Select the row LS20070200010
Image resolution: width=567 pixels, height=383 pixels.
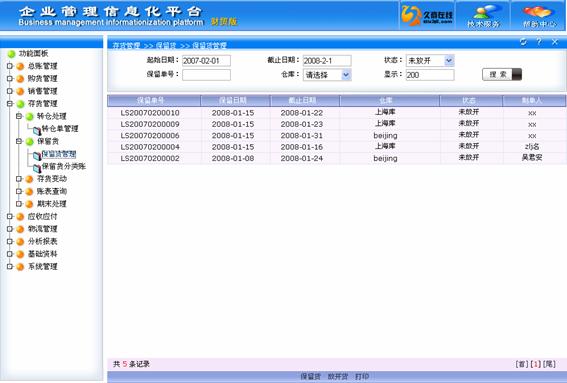(x=337, y=113)
